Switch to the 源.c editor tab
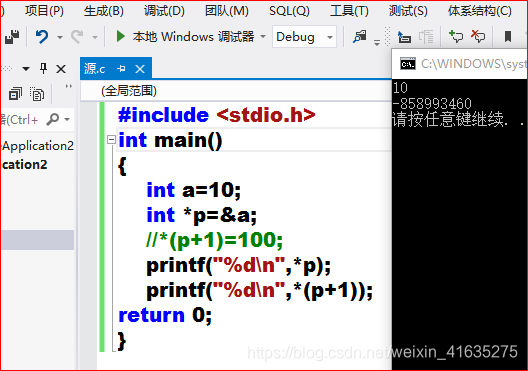Image resolution: width=528 pixels, height=371 pixels. click(95, 69)
